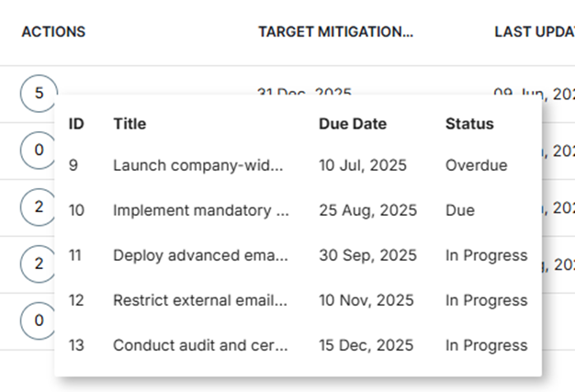Select the 'Deploy advanced ema...' action
The height and width of the screenshot is (392, 575).
point(200,255)
